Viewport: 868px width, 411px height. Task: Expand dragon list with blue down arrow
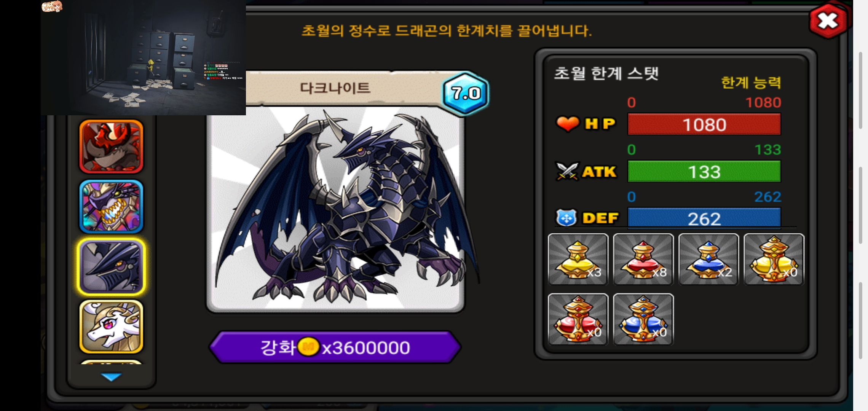(x=111, y=377)
